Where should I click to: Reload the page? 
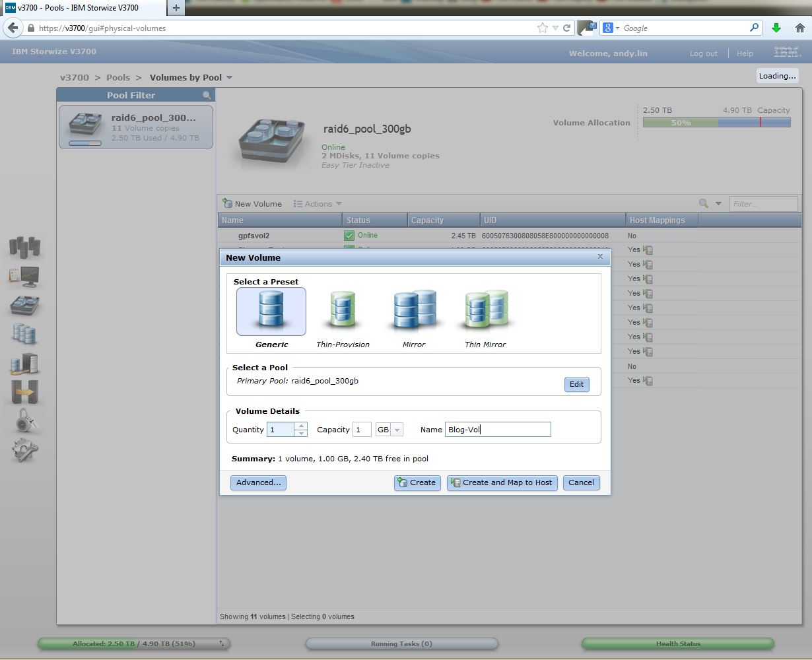tap(566, 28)
